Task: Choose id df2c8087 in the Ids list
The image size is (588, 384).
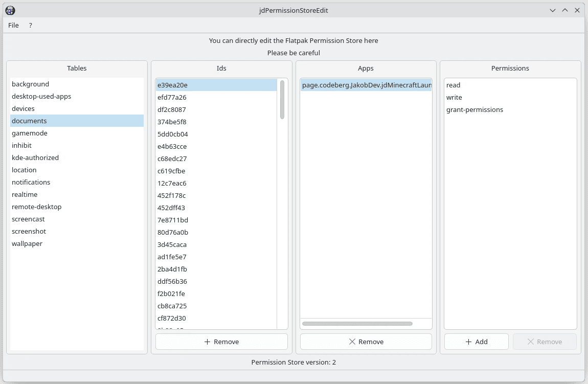Action: 216,109
